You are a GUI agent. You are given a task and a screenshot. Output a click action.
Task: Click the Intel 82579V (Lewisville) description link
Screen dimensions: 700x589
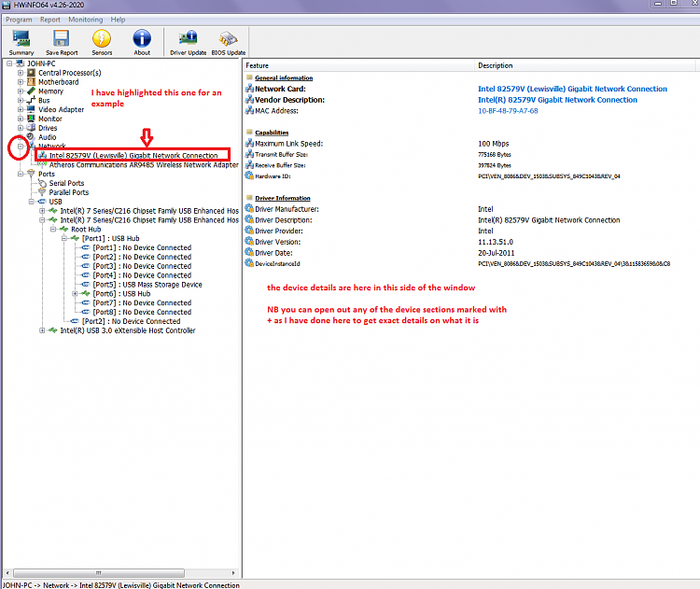[572, 89]
